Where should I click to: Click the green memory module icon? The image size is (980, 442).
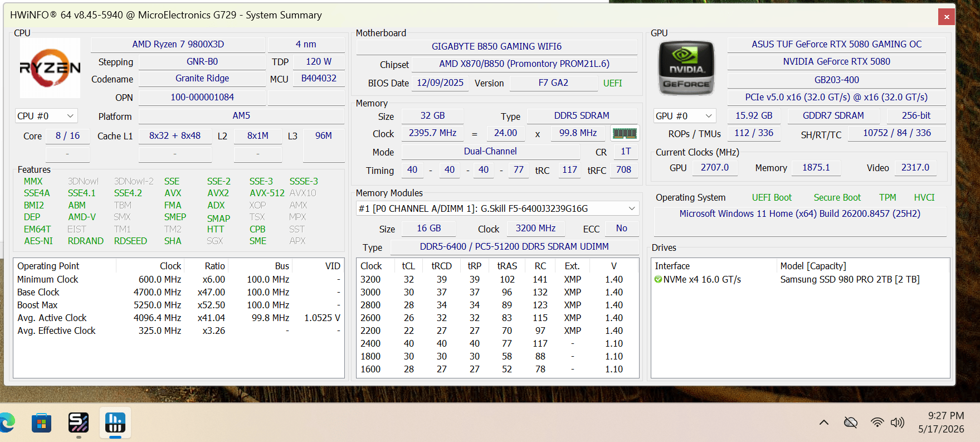pos(625,133)
